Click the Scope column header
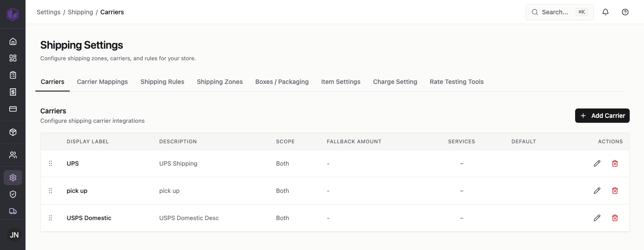 (x=285, y=142)
